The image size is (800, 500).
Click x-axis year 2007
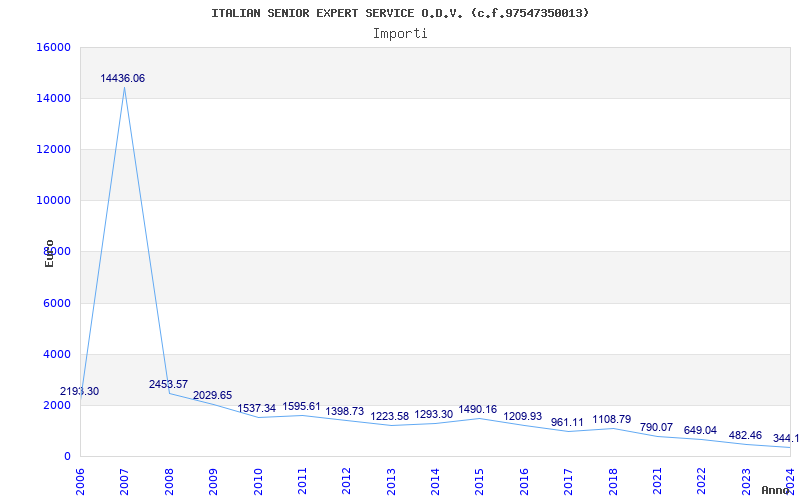(124, 481)
